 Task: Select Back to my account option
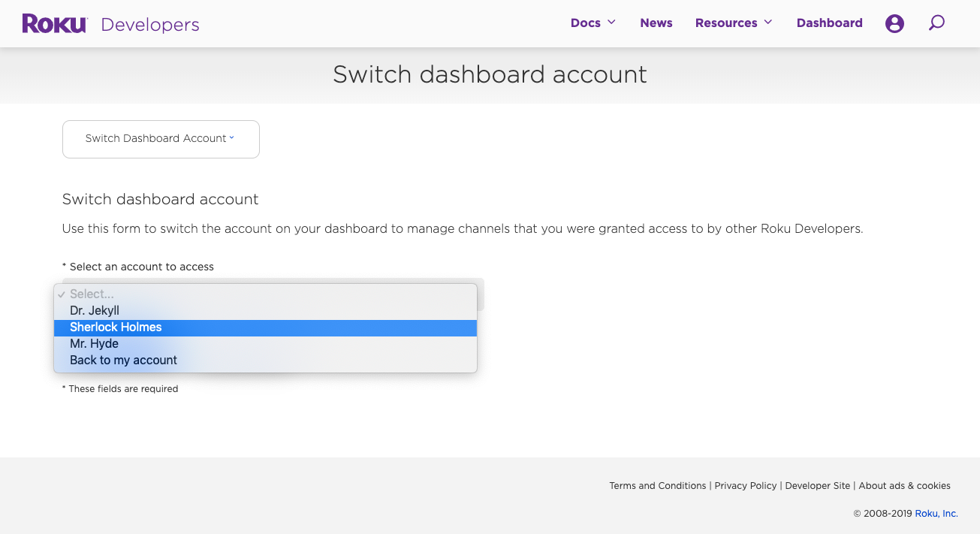tap(123, 360)
